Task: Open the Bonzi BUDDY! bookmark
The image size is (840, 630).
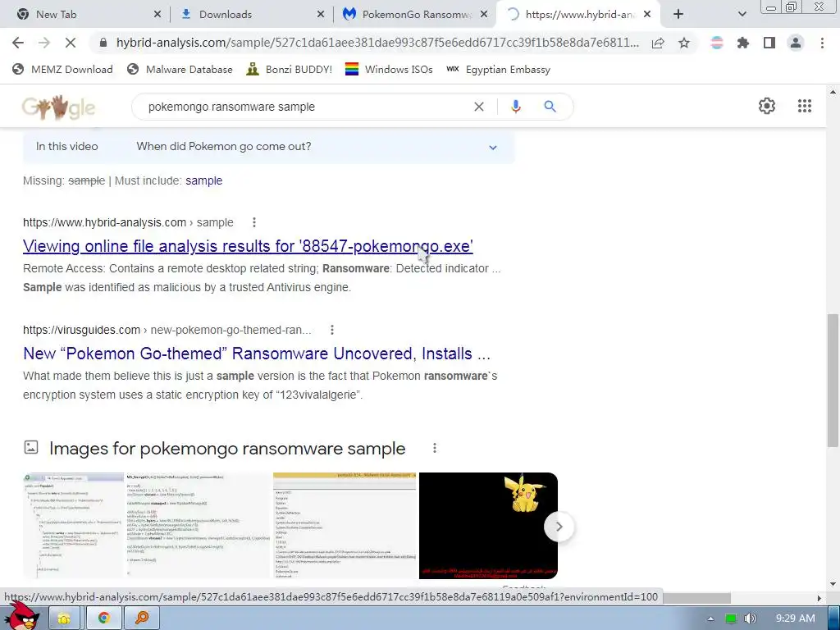Action: pos(290,70)
